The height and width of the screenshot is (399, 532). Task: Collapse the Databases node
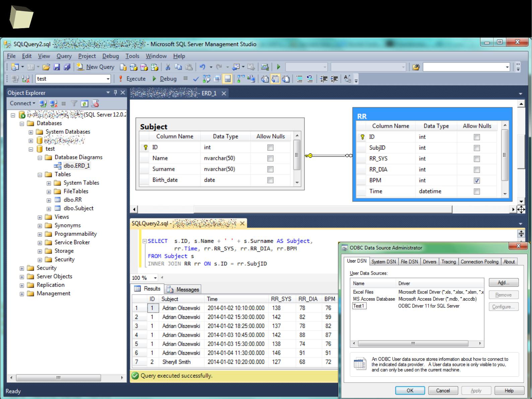tap(22, 124)
